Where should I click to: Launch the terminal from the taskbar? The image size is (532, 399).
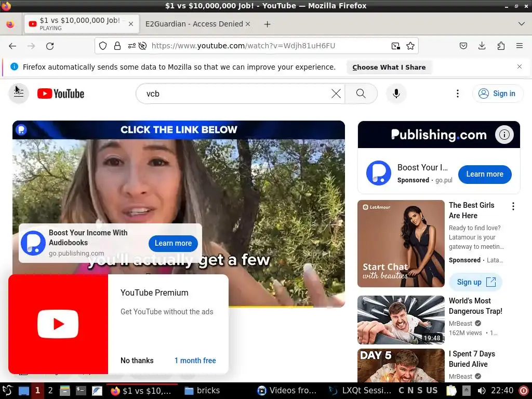81,391
